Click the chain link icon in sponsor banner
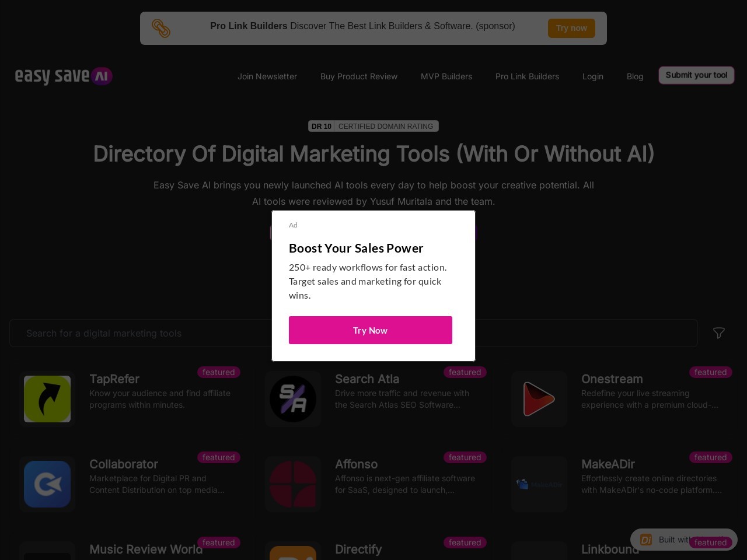 click(161, 28)
